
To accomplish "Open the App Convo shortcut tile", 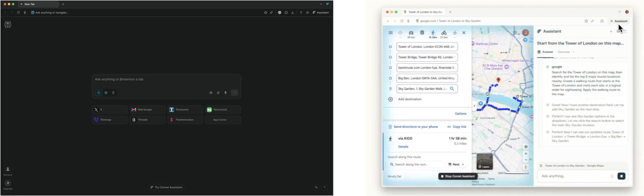I will [x=223, y=120].
